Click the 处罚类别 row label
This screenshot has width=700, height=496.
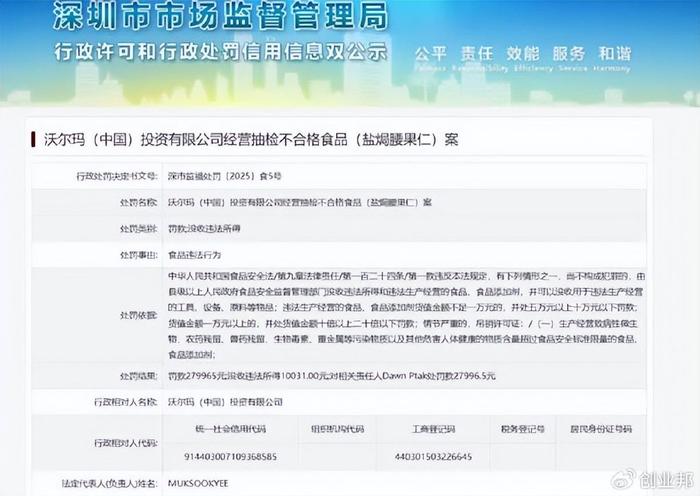click(138, 229)
